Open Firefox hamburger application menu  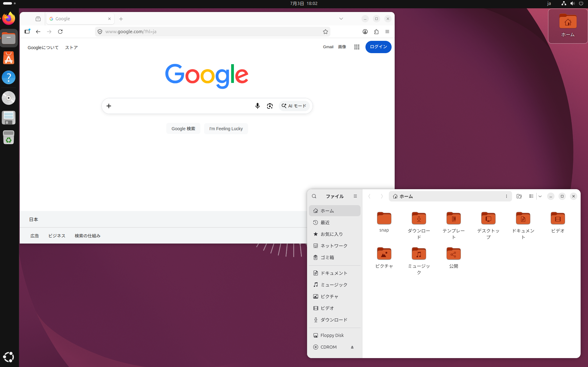[x=387, y=32]
